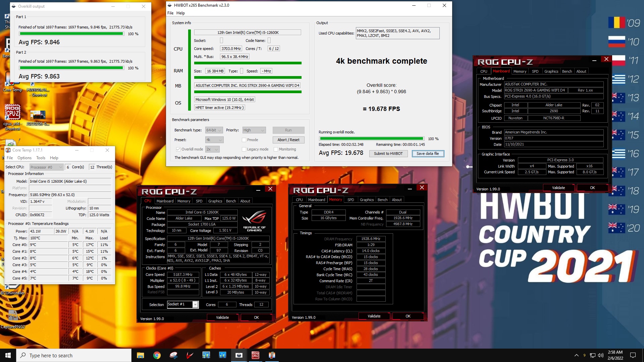Click the BIOS Version 0707 field

(x=553, y=138)
